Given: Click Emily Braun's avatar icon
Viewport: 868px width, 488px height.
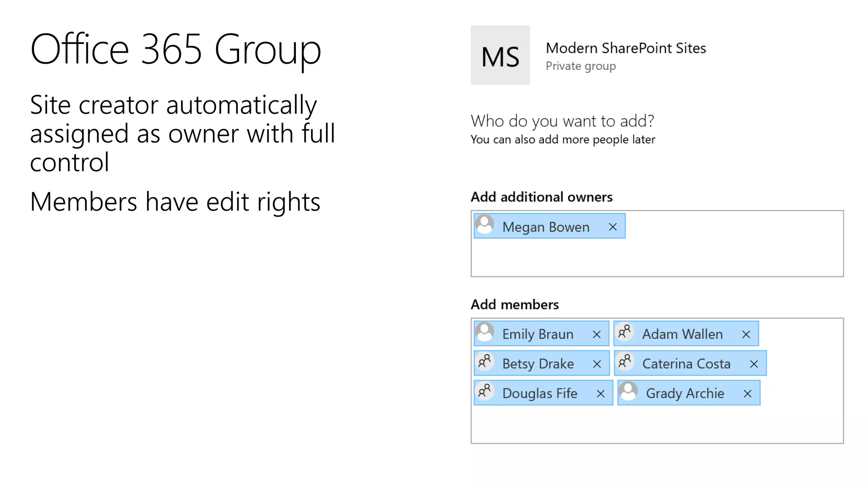Looking at the screenshot, I should click(485, 332).
